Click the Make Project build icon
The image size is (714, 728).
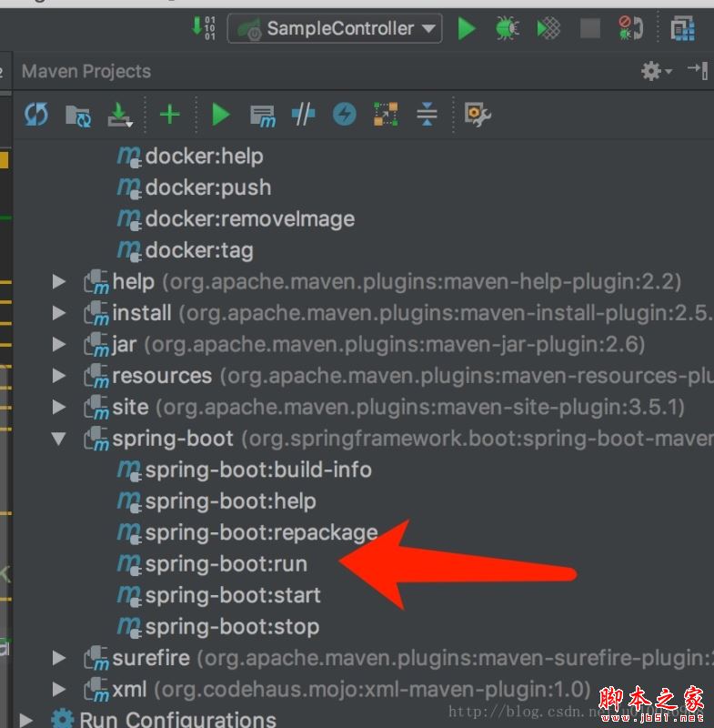pyautogui.click(x=203, y=28)
